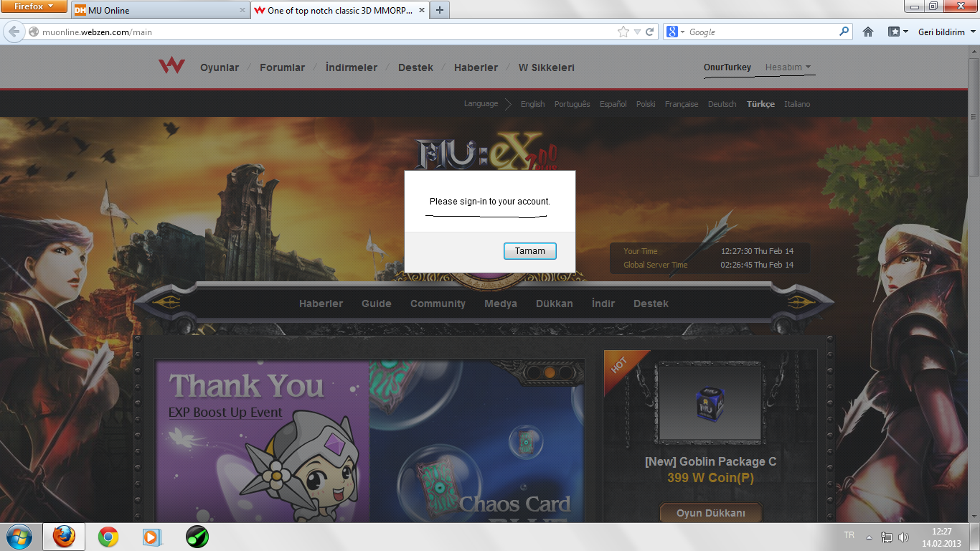Open the Thank You EXP Boost banner
The image size is (980, 551).
tap(262, 441)
